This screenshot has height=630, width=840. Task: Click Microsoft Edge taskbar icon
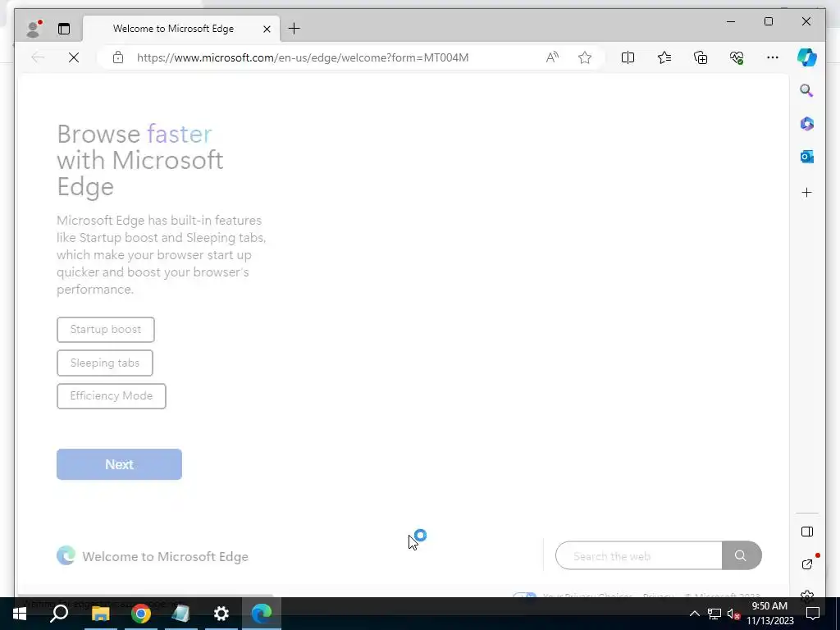click(262, 614)
